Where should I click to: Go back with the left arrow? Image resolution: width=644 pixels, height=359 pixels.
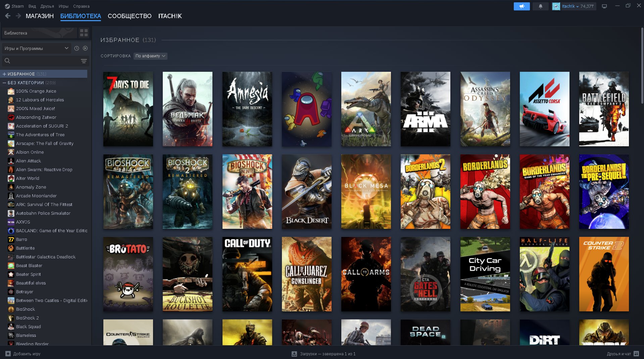[x=8, y=16]
